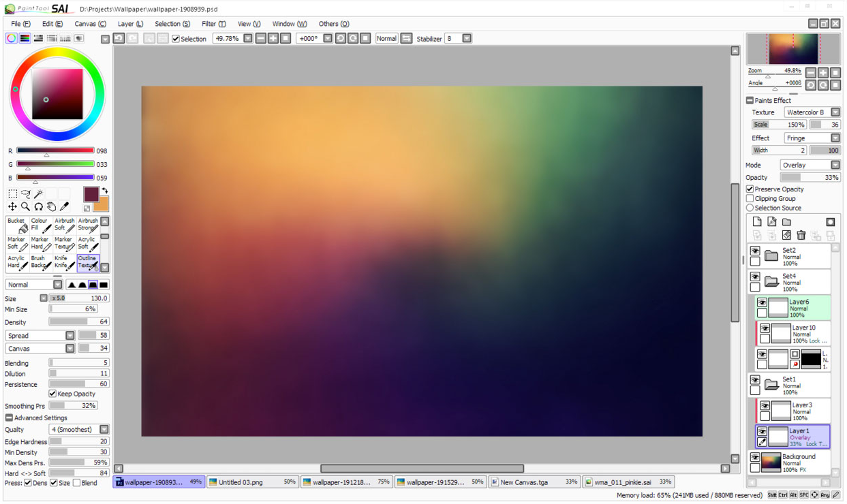The image size is (847, 504).
Task: Uncheck Keep Opacity
Action: click(x=52, y=394)
